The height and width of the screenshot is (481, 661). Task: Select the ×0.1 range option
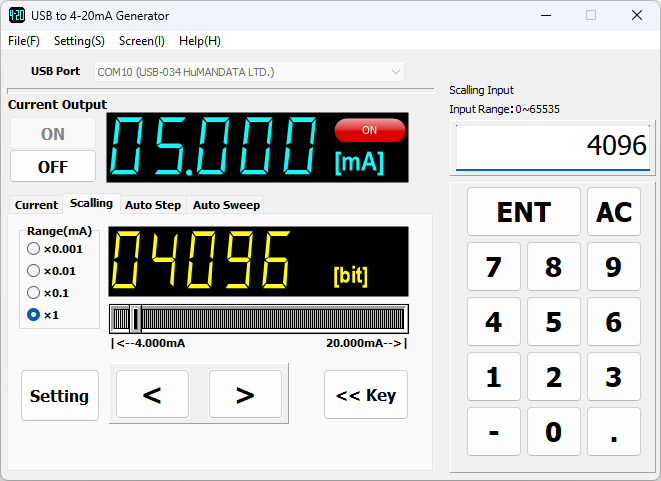coord(48,293)
